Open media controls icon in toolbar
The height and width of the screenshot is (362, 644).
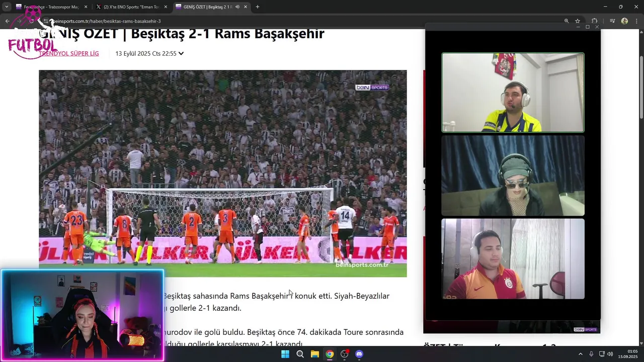[612, 21]
